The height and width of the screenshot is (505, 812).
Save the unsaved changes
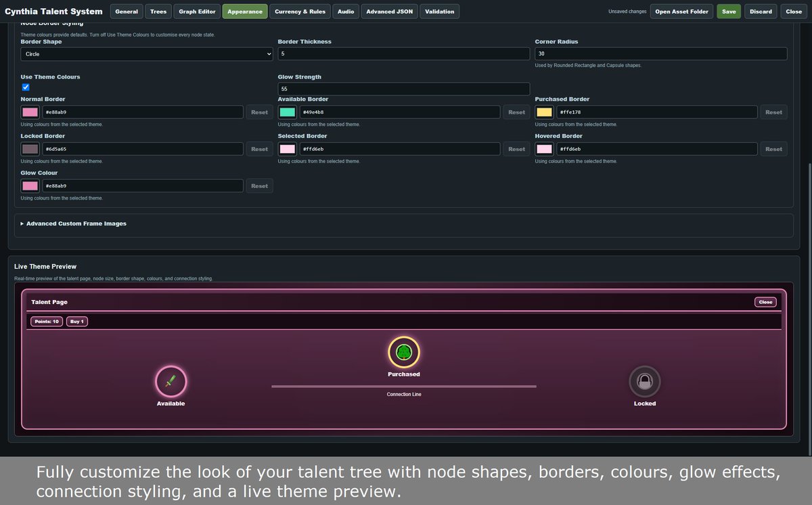tap(729, 12)
